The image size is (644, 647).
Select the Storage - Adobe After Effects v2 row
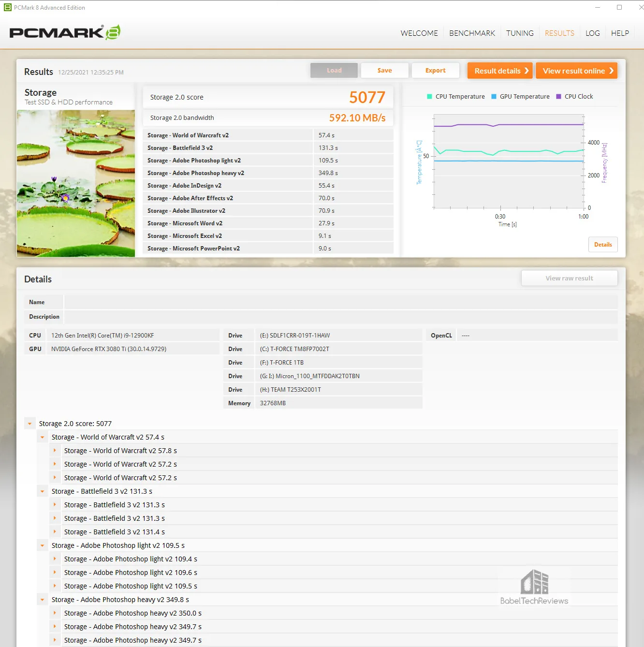click(x=268, y=198)
